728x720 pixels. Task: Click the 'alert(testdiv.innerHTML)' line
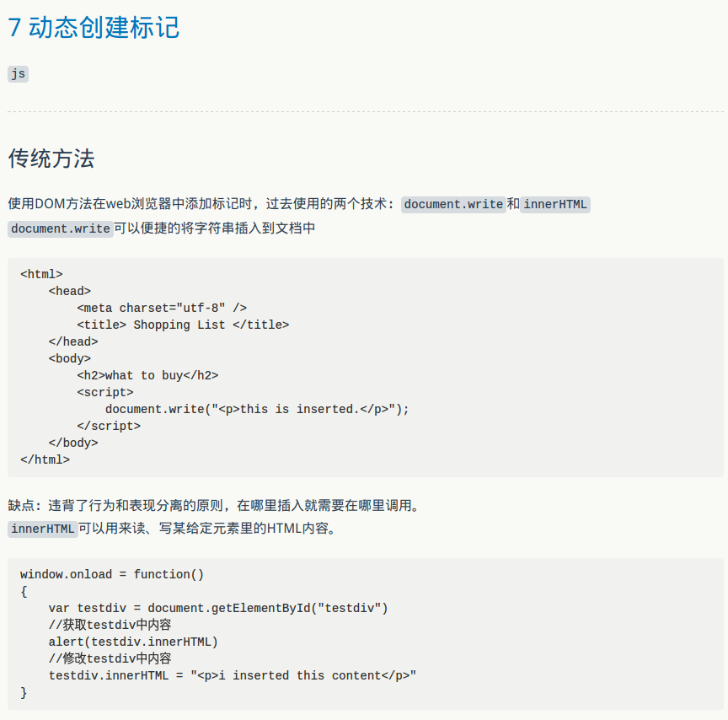coord(133,642)
